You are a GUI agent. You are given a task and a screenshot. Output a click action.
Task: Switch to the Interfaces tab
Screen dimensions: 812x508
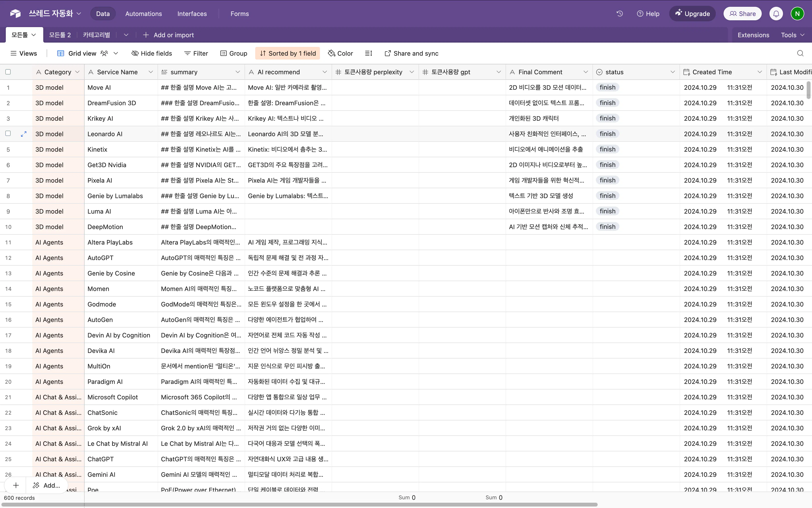[192, 14]
